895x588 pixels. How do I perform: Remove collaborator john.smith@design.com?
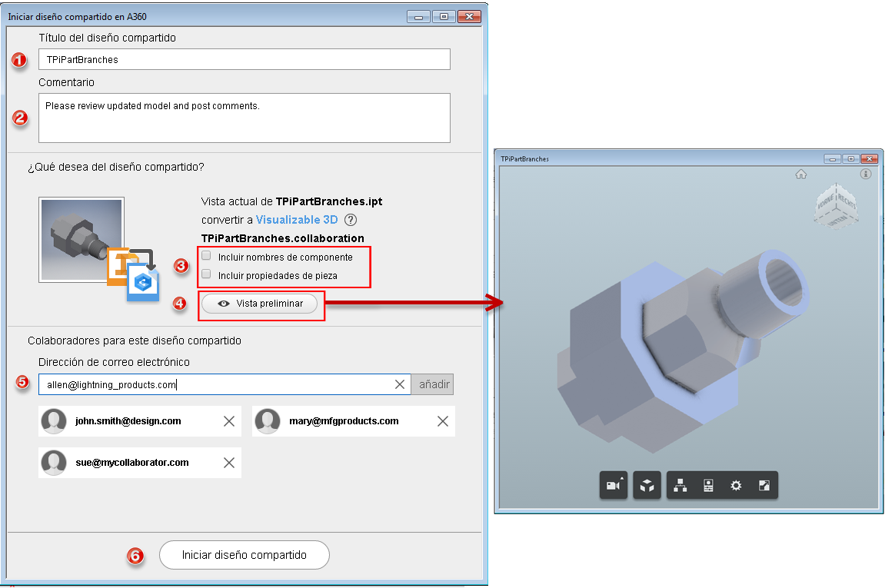click(x=229, y=421)
